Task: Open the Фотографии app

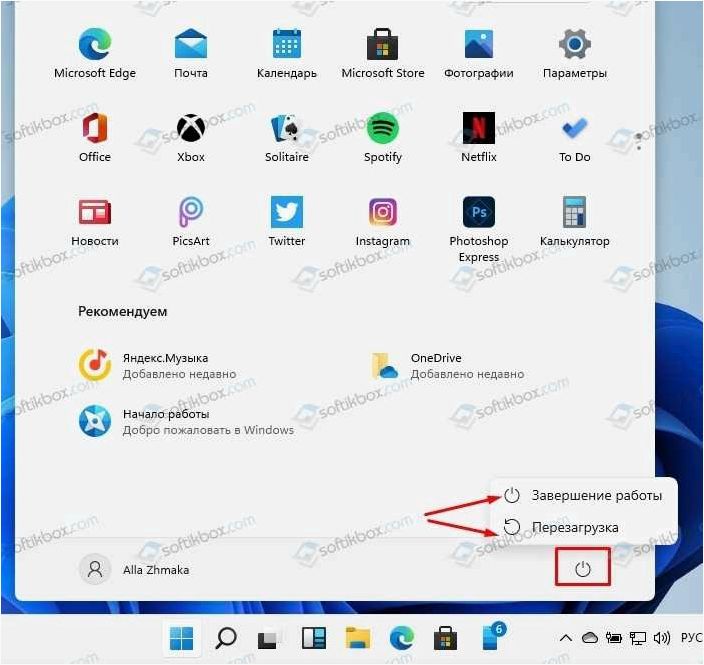Action: [479, 53]
